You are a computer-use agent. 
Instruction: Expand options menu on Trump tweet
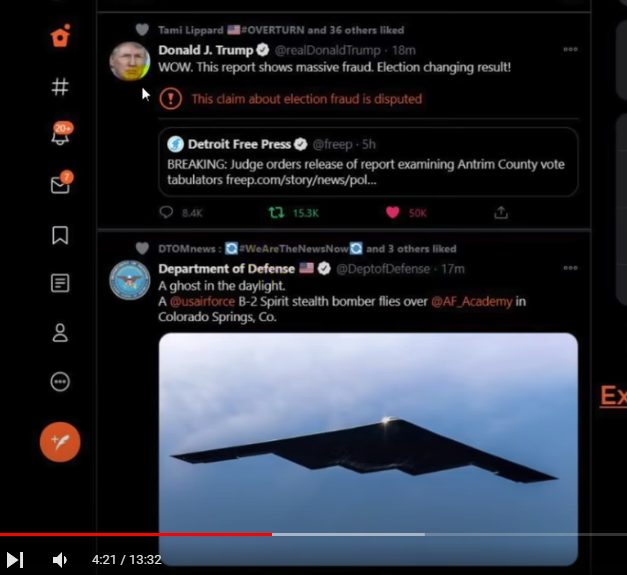coord(570,49)
